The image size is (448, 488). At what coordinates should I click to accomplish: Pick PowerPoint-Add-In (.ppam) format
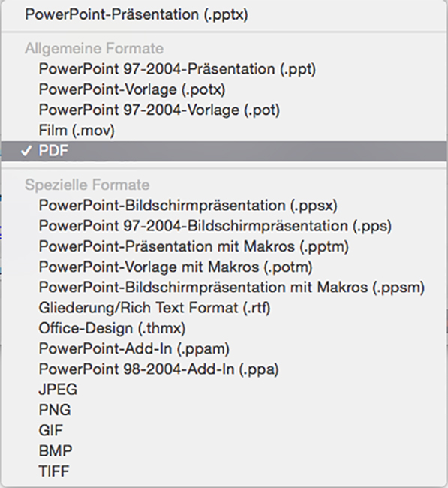tap(224, 348)
